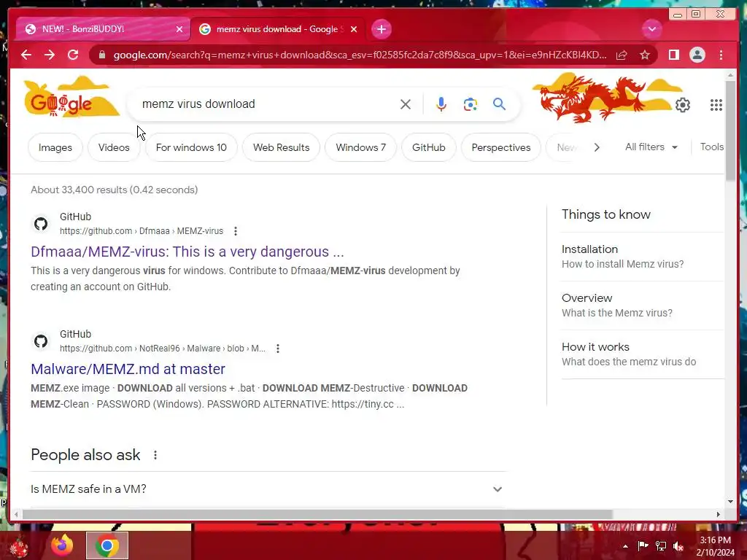Screen dimensions: 747x560
Task: Filter results by Videos
Action: point(114,147)
